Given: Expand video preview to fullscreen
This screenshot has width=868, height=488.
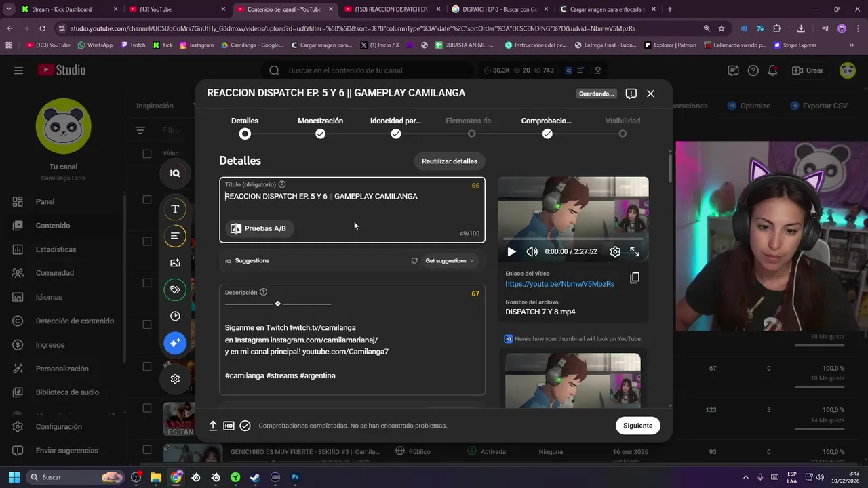Looking at the screenshot, I should coord(635,251).
